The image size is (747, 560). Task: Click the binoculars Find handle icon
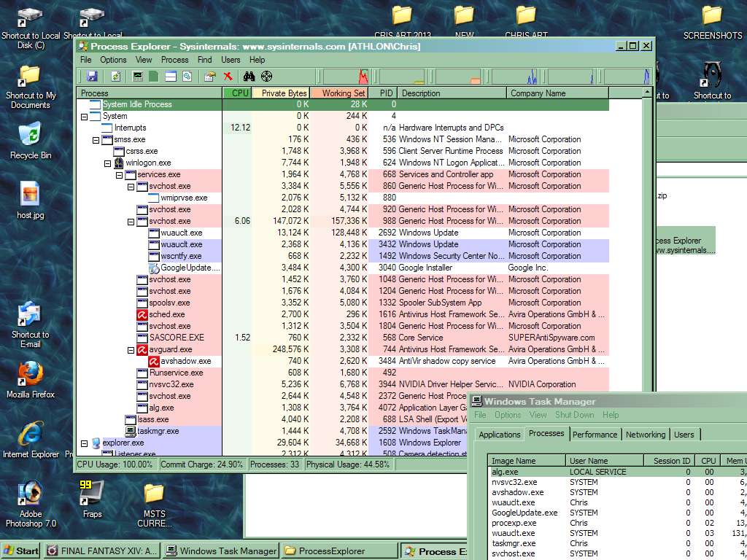pos(249,76)
